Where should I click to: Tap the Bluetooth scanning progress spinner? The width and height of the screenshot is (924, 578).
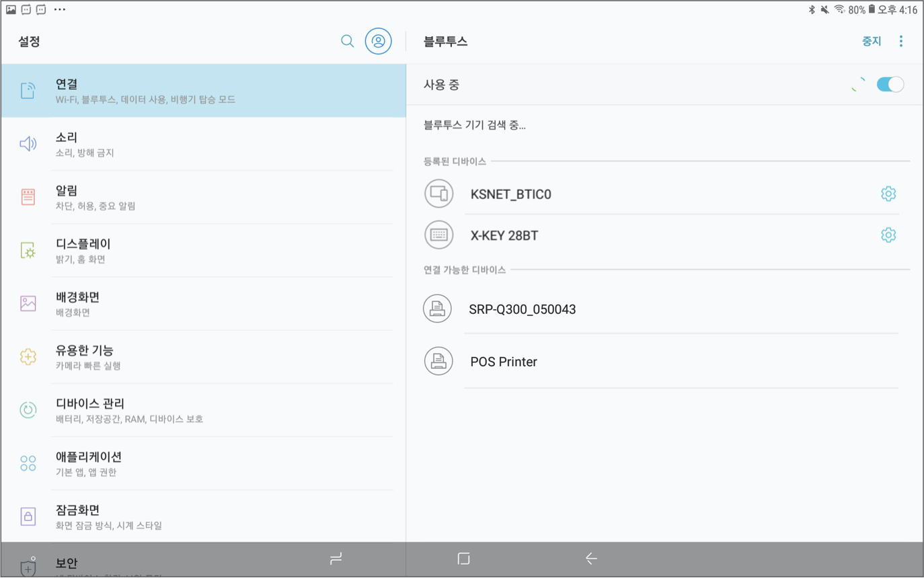859,85
